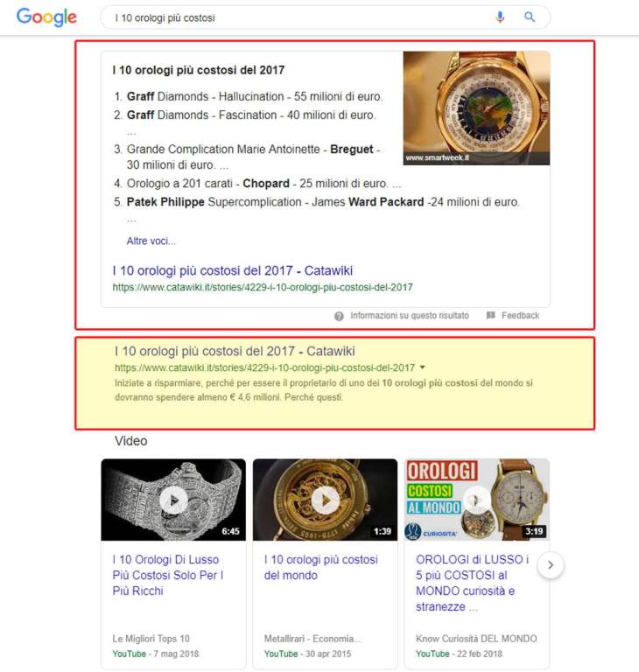Viewport: 639px width, 672px height.
Task: Open the smartweek.it watch image thumbnail
Action: click(x=476, y=108)
